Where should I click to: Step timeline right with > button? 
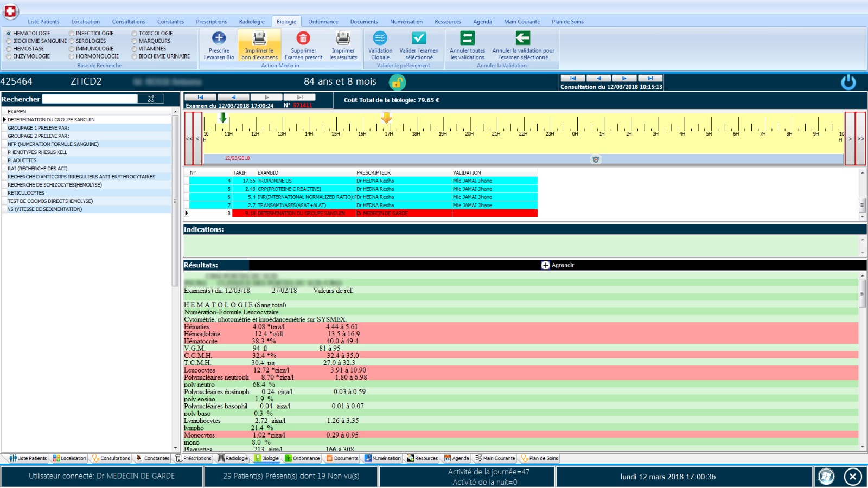pyautogui.click(x=850, y=139)
